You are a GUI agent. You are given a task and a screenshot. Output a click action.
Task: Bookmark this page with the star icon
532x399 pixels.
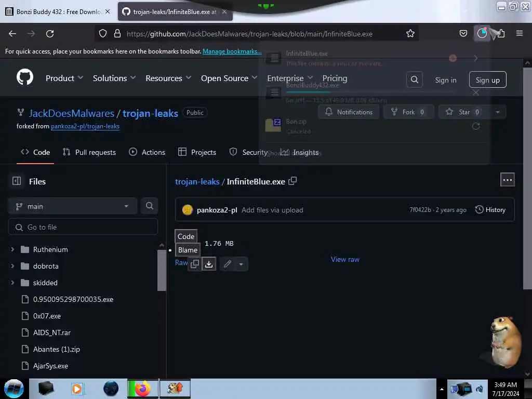[410, 34]
